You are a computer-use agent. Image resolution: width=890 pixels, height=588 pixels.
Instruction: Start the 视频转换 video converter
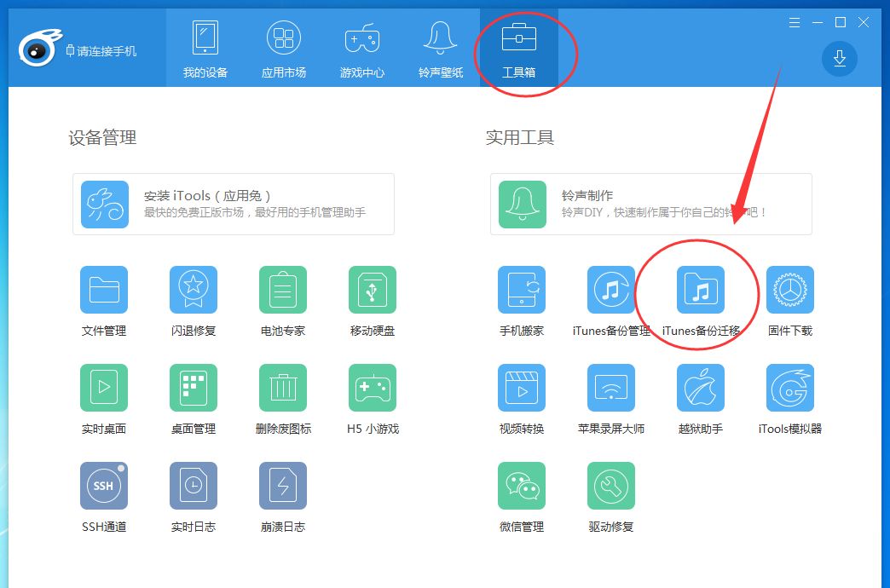522,389
